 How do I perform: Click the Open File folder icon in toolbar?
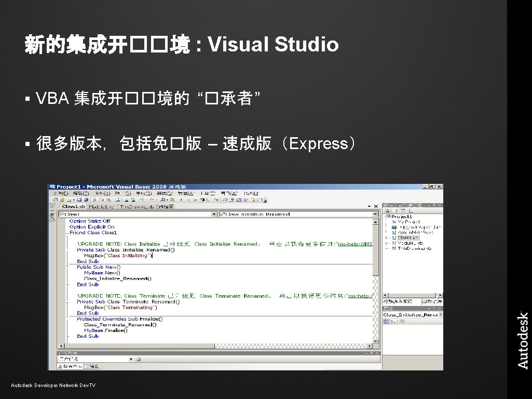[x=62, y=200]
